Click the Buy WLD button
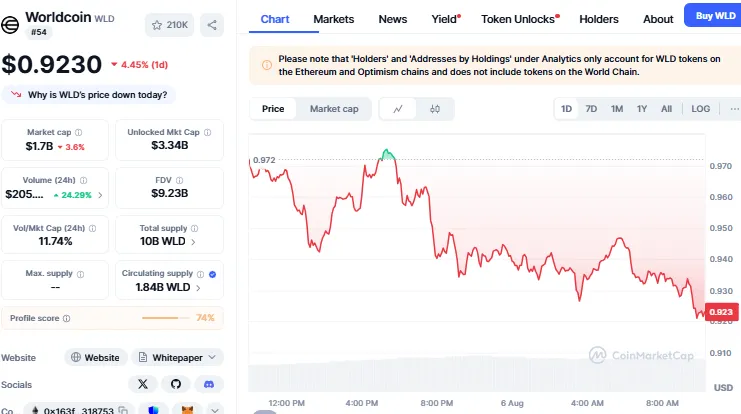The width and height of the screenshot is (741, 414). (x=712, y=16)
